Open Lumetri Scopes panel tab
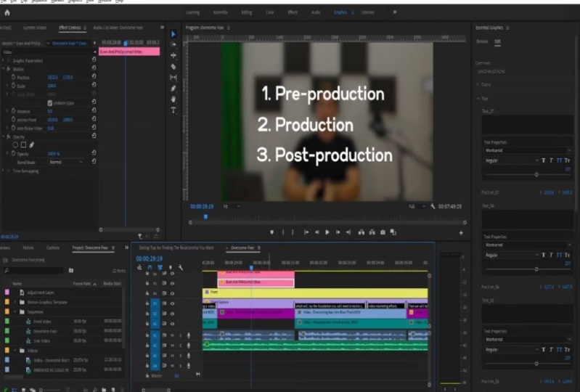Screen dimensions: 580x392 [x=35, y=28]
